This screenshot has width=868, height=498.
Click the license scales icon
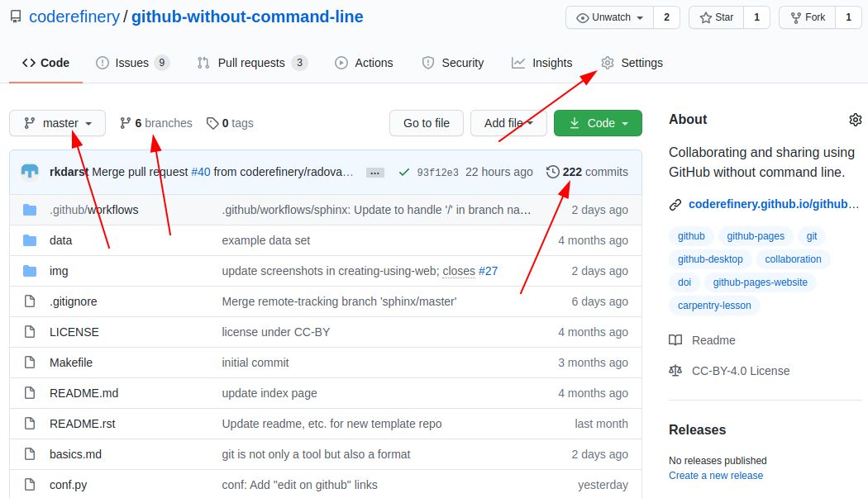(x=675, y=371)
